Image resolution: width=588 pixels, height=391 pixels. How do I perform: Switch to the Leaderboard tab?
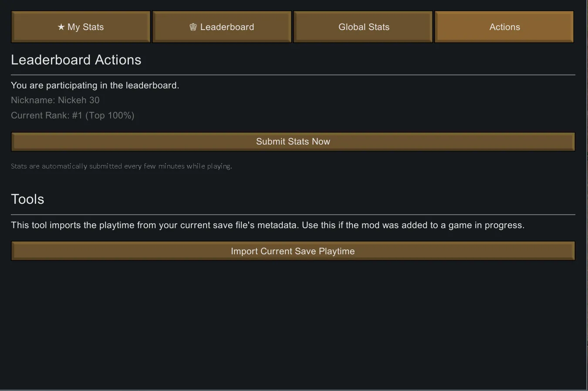click(222, 27)
